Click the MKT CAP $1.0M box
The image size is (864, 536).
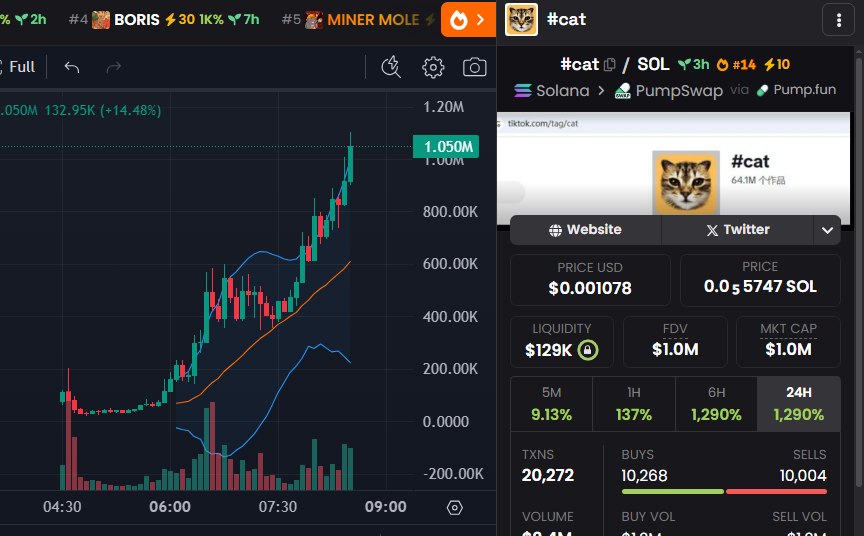(x=789, y=342)
